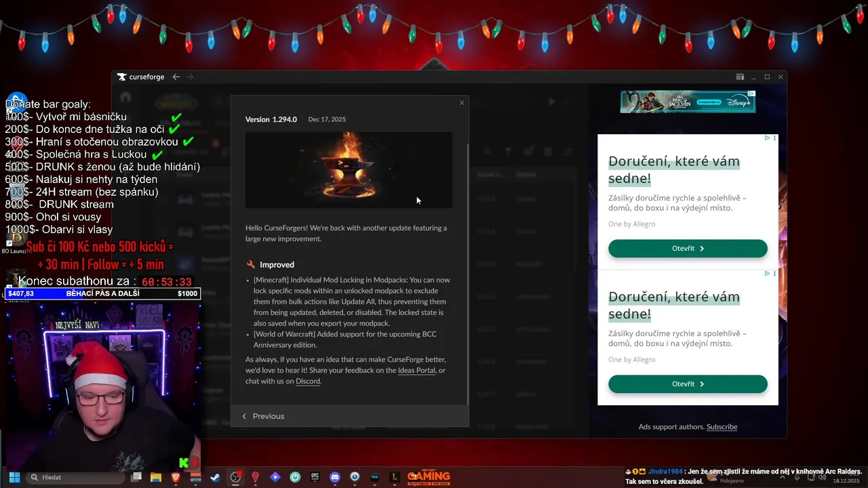Click the first "Doručení, které vám sedne!" ad headline
Image resolution: width=868 pixels, height=488 pixels.
pos(674,169)
